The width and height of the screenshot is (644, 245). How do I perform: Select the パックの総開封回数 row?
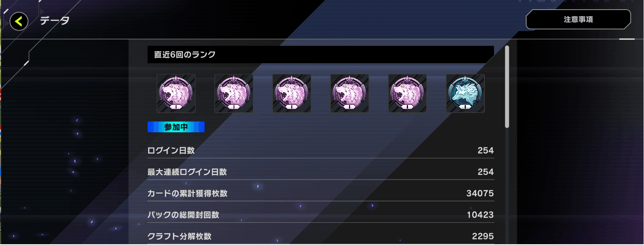point(321,215)
